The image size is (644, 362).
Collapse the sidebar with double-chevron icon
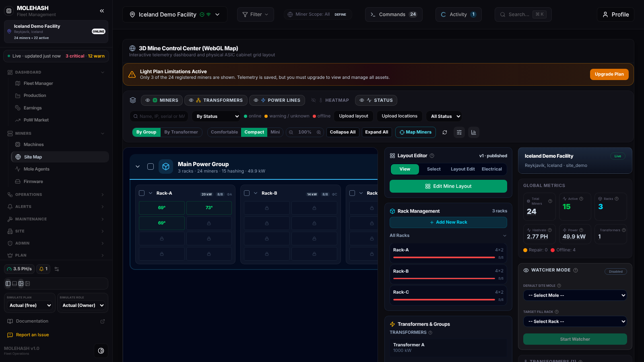click(x=102, y=11)
